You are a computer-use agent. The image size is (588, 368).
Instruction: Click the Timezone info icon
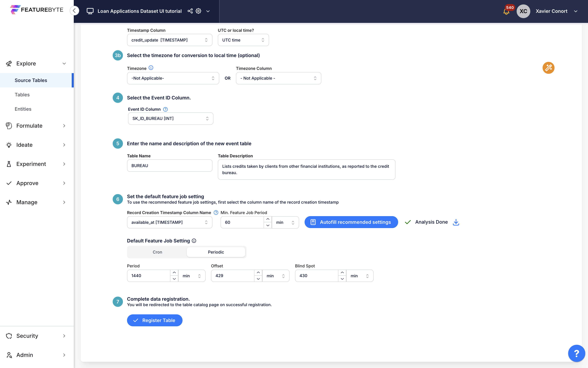151,68
